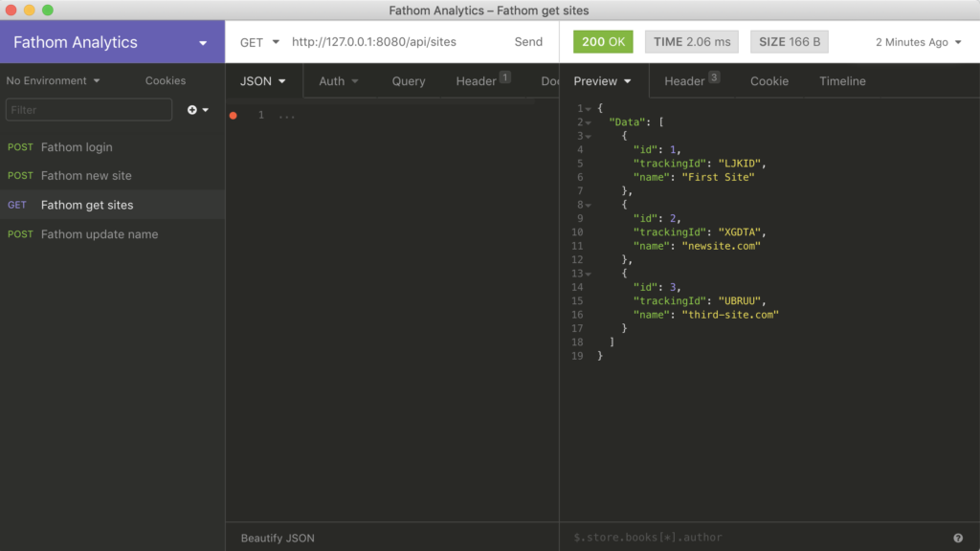The image size is (980, 551).
Task: Open the JSON body type dropdown tab
Action: [263, 81]
